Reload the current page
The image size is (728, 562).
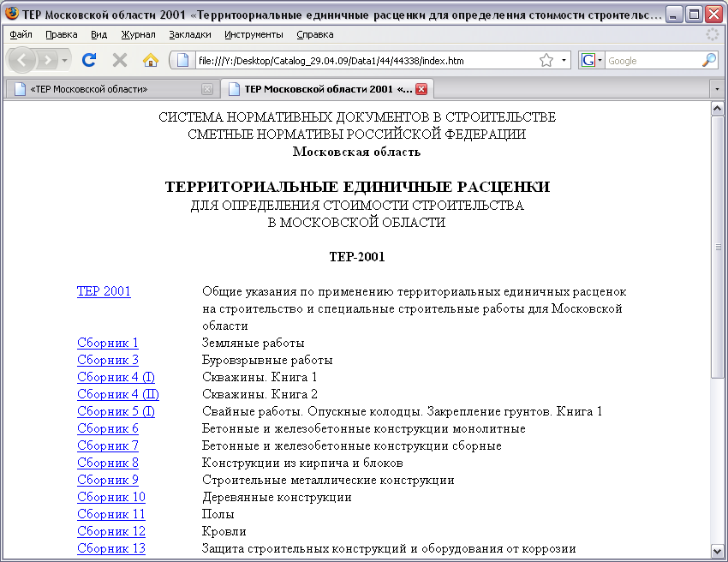click(x=89, y=60)
